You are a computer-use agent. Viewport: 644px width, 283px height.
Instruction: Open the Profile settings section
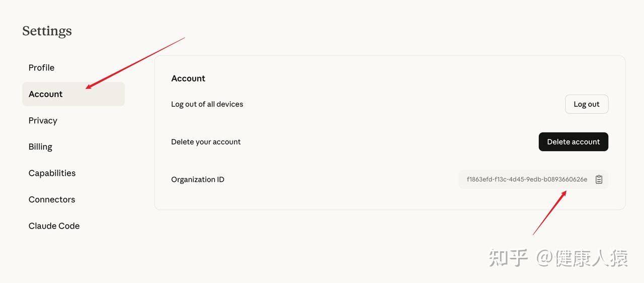[x=41, y=67]
